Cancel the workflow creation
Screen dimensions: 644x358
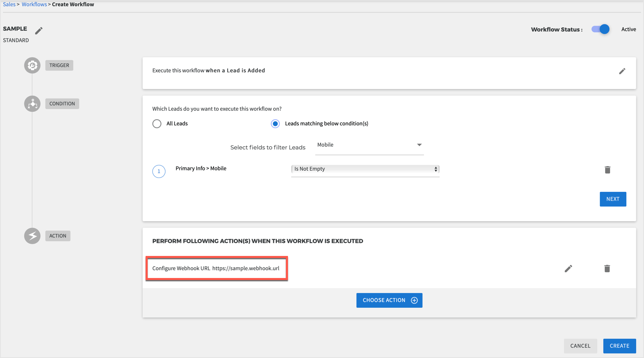point(580,346)
